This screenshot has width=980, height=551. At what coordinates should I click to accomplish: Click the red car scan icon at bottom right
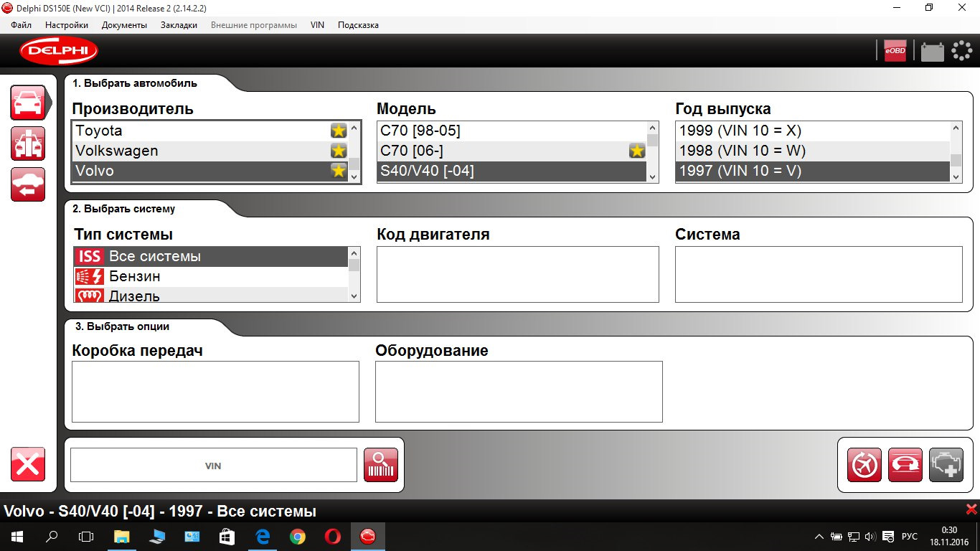pyautogui.click(x=905, y=465)
